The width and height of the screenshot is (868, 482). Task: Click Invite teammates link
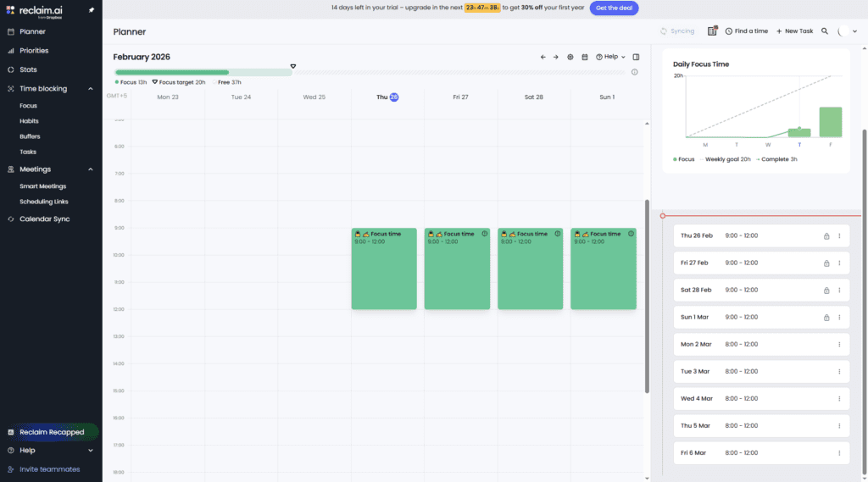tap(49, 469)
